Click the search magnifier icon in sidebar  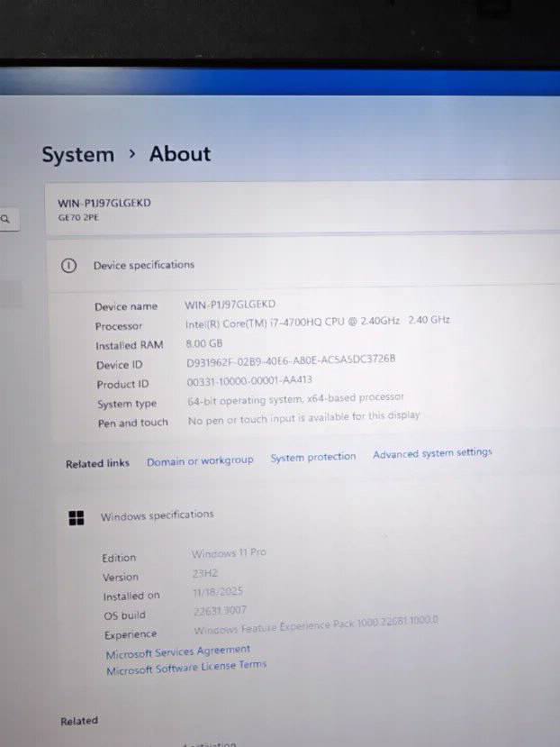pyautogui.click(x=5, y=219)
